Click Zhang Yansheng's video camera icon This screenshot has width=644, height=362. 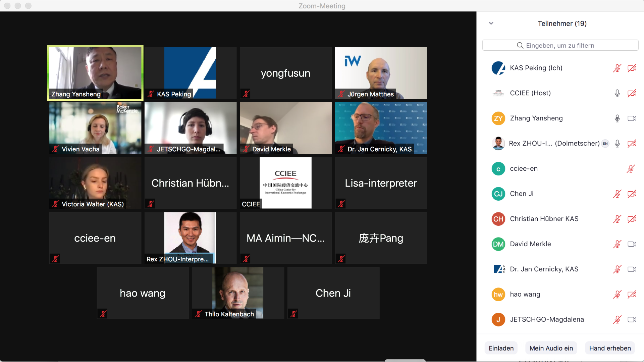tap(632, 118)
